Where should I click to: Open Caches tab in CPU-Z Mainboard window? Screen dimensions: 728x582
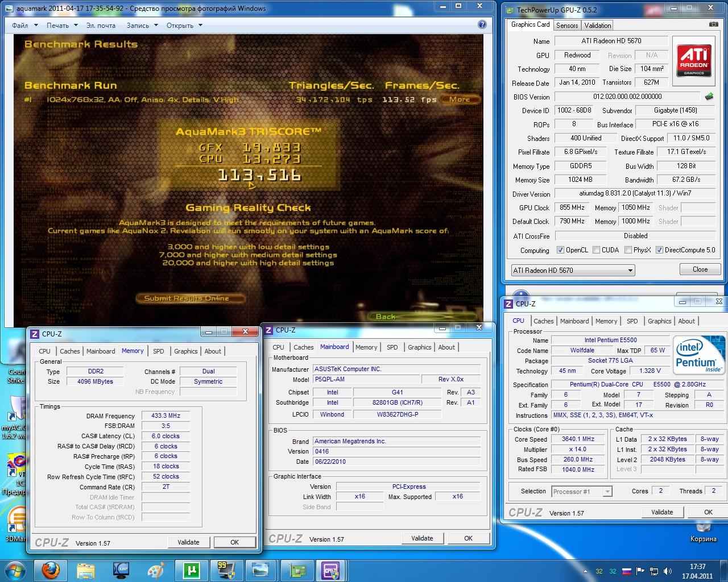point(303,347)
